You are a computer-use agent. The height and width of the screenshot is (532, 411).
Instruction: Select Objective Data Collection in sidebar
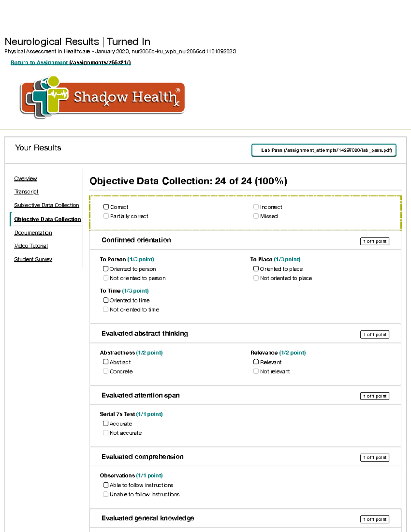pos(48,219)
